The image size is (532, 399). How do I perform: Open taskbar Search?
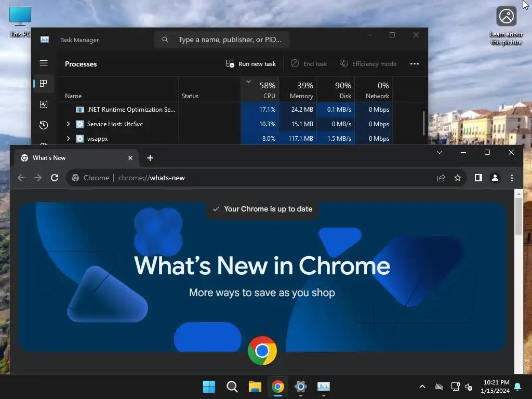(x=232, y=387)
